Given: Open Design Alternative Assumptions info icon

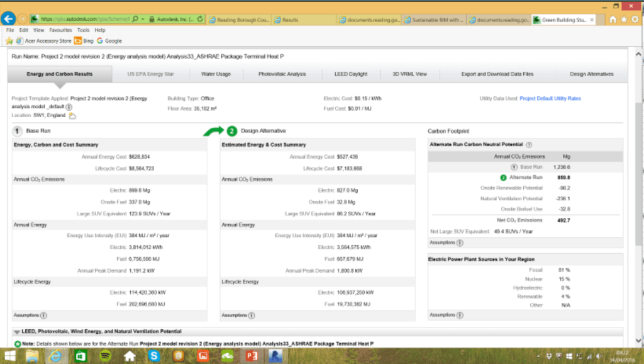Looking at the screenshot, I should click(x=252, y=316).
